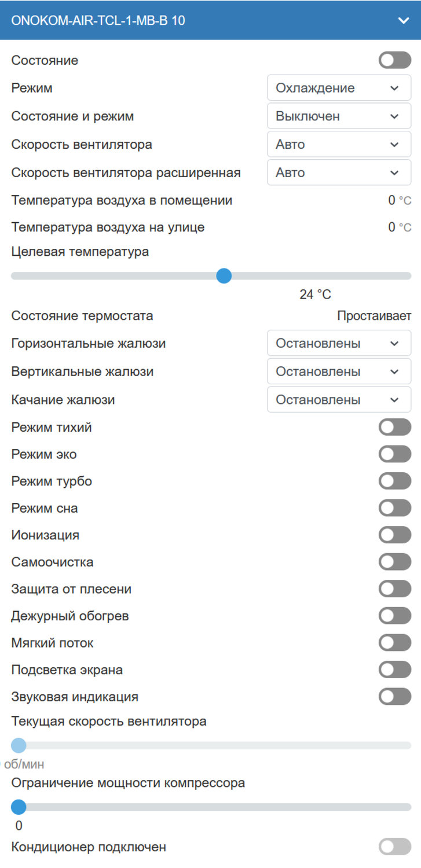Toggle the Состояние power switch

pyautogui.click(x=395, y=60)
